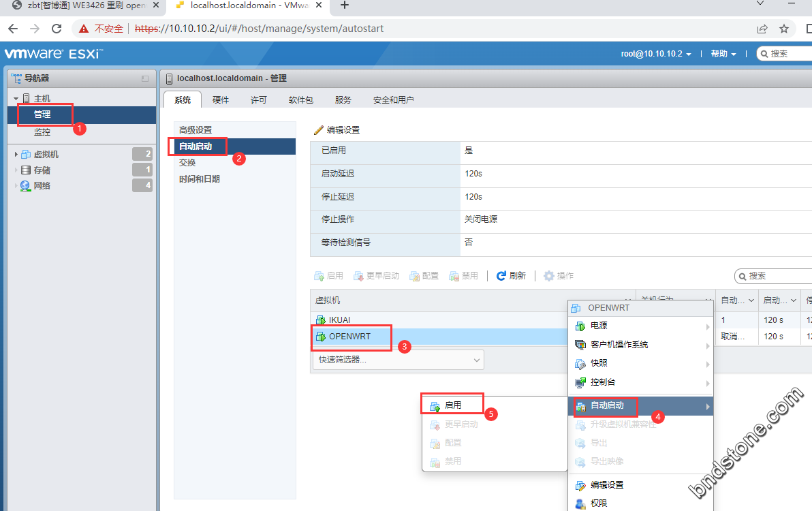Image resolution: width=812 pixels, height=511 pixels.
Task: Go back with browser back arrow
Action: pos(13,29)
